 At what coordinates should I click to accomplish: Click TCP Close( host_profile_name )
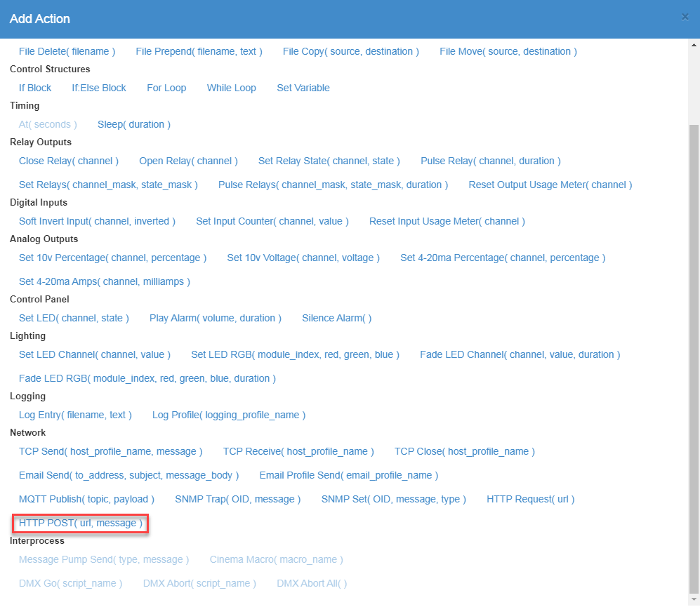(464, 452)
